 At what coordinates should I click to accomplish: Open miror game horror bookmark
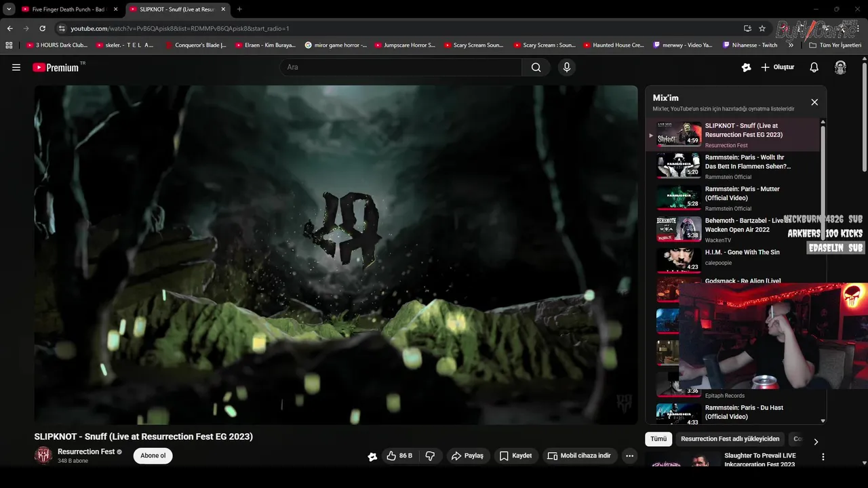click(336, 45)
